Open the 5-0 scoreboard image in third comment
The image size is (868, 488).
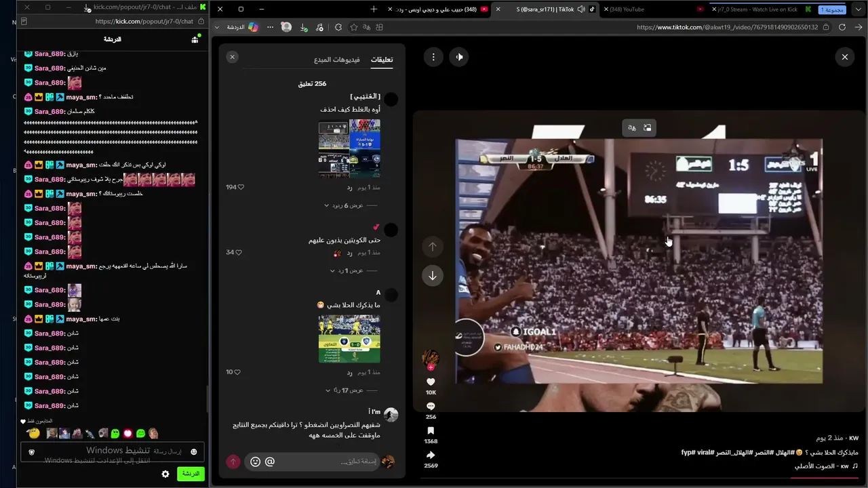349,339
